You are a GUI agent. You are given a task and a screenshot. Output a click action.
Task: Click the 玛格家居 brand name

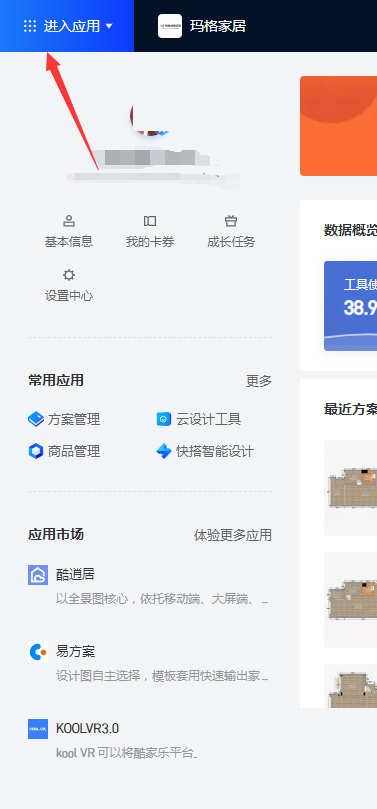coord(218,26)
